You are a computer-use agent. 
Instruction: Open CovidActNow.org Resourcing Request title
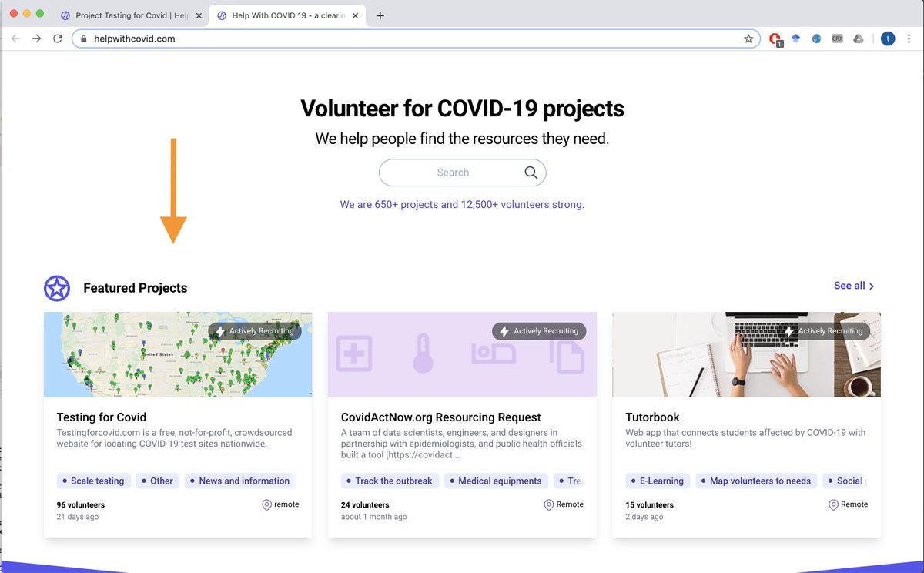441,417
